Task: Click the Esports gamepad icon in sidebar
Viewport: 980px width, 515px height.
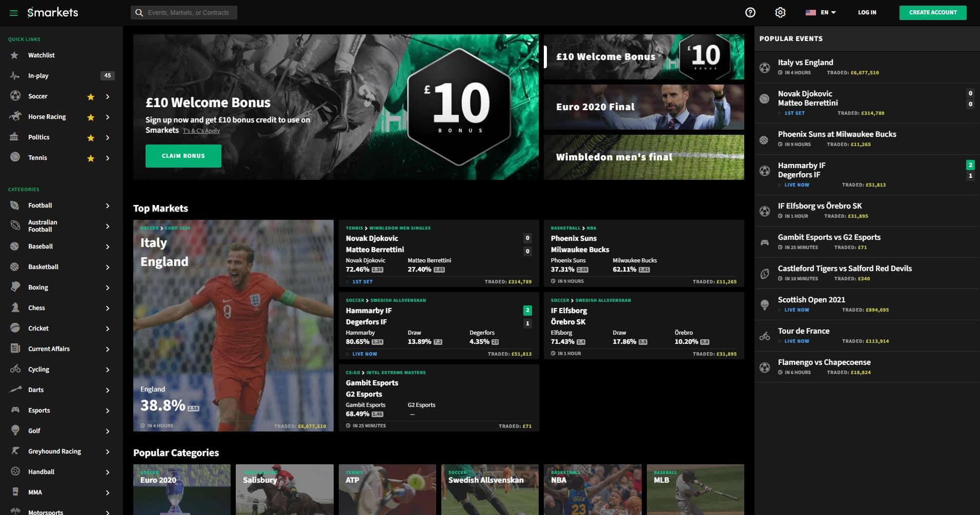Action: [15, 410]
